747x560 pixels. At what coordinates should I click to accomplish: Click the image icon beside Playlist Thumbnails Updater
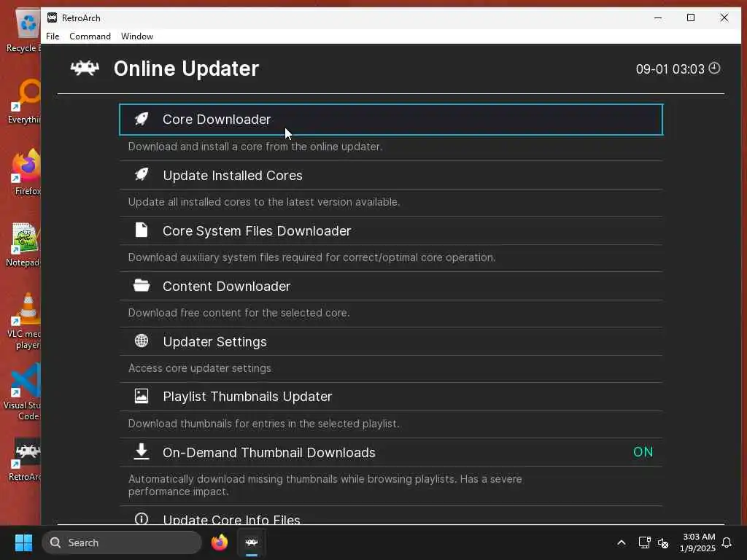click(142, 396)
